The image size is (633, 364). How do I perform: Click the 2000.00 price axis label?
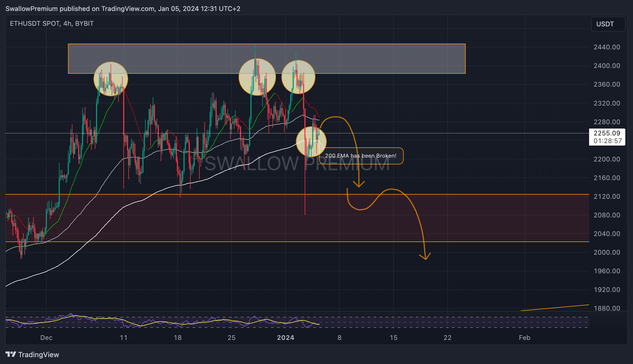point(607,252)
